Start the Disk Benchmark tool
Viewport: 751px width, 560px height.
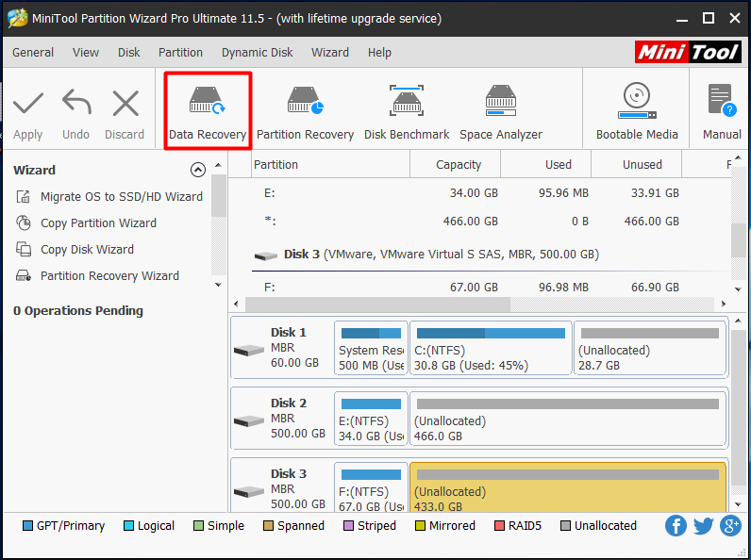tap(407, 113)
